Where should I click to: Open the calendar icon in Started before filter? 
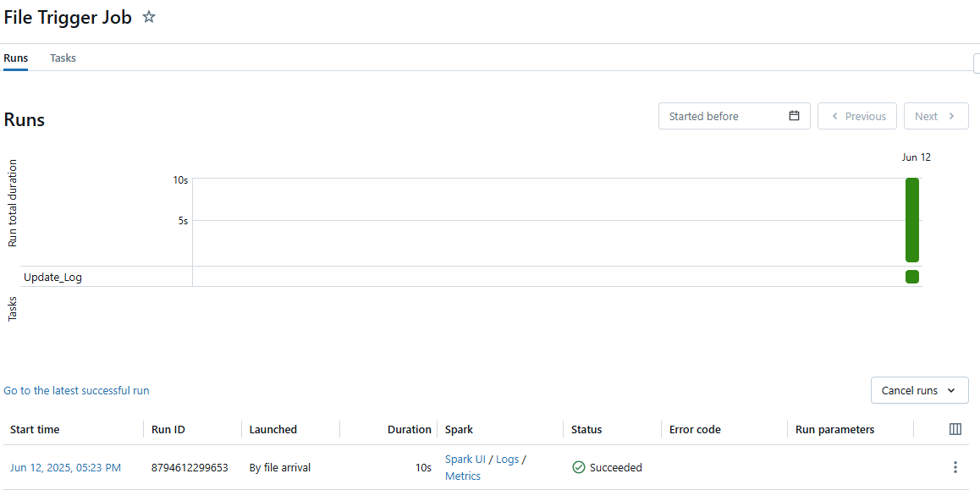click(x=794, y=116)
